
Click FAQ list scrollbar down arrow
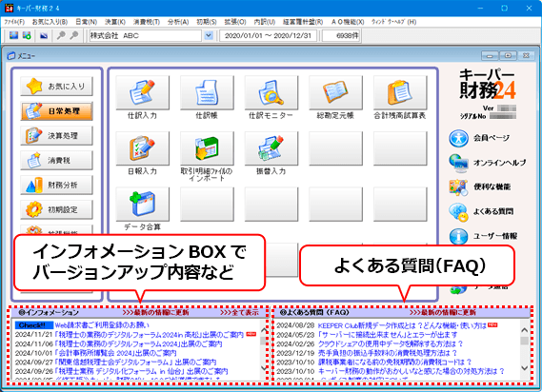pyautogui.click(x=524, y=368)
